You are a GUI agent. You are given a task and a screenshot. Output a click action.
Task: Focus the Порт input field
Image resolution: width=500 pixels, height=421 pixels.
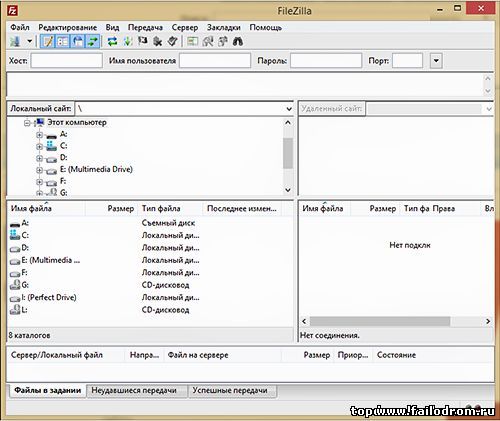407,61
